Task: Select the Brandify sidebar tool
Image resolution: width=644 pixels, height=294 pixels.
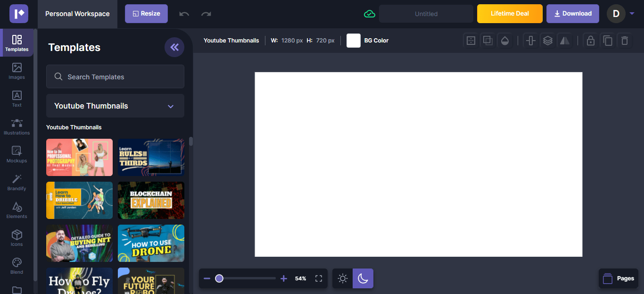Action: tap(17, 183)
